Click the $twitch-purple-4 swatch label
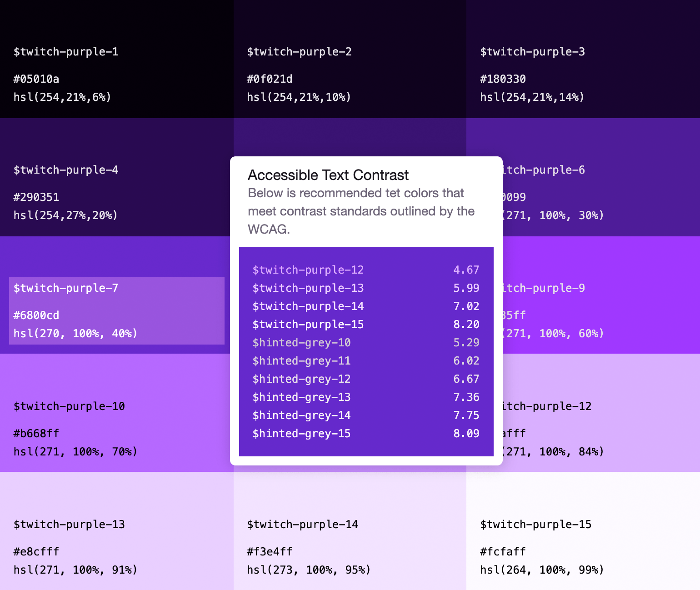This screenshot has width=700, height=590. 66,170
